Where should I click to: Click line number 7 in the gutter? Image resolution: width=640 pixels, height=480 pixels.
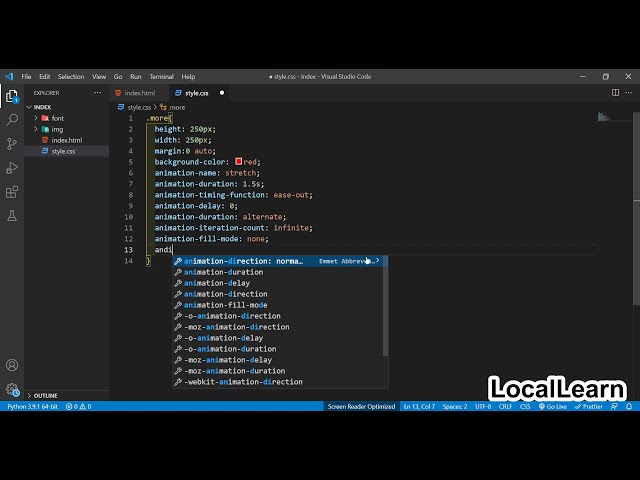131,184
